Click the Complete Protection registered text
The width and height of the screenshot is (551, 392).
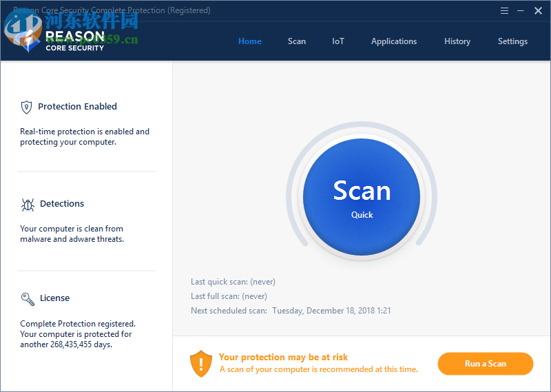pos(78,334)
